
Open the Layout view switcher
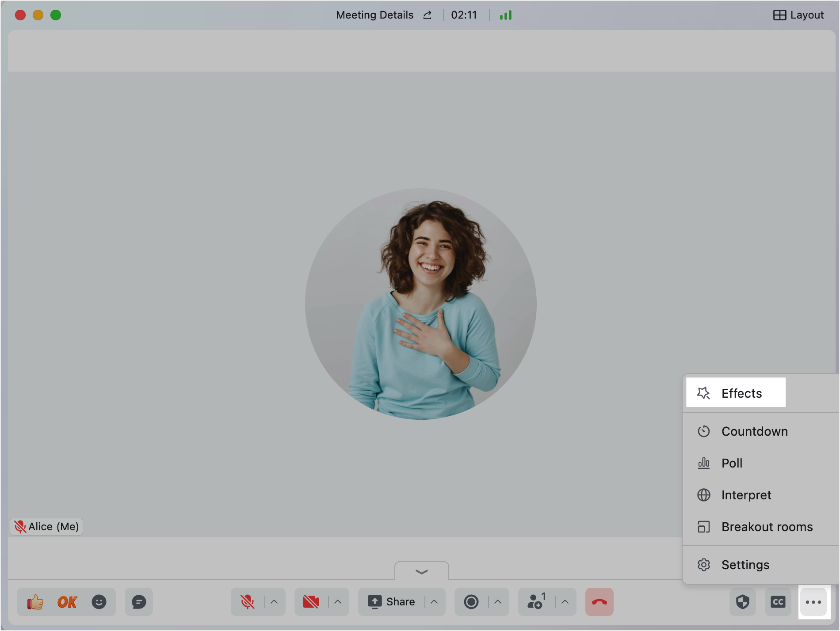pyautogui.click(x=798, y=15)
